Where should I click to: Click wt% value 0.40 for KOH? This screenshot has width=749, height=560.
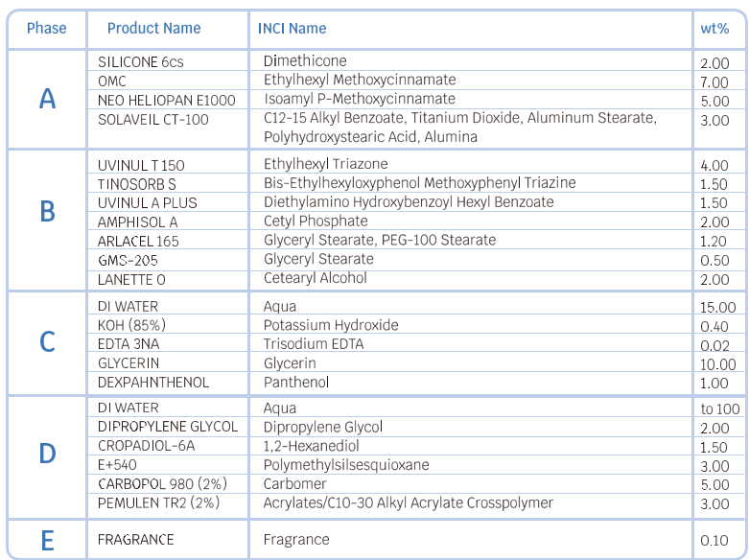714,326
